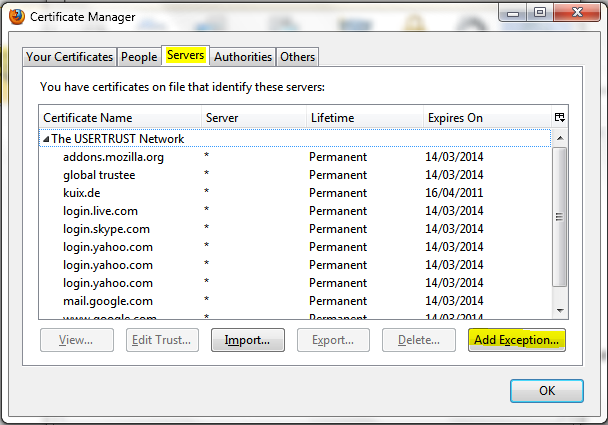Sort by Lifetime column header
Image resolution: width=608 pixels, height=425 pixels.
click(364, 117)
